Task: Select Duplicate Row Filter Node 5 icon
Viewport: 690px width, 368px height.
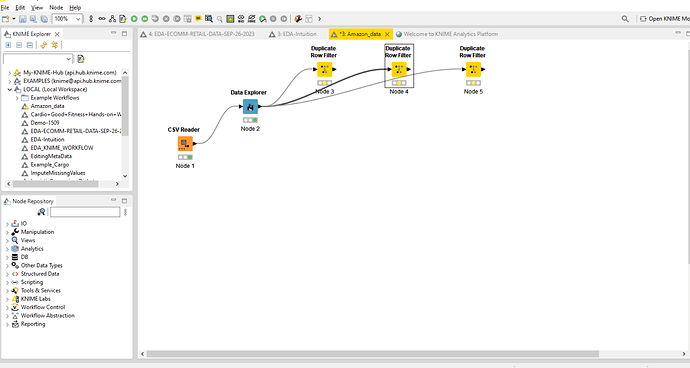Action: [x=473, y=70]
